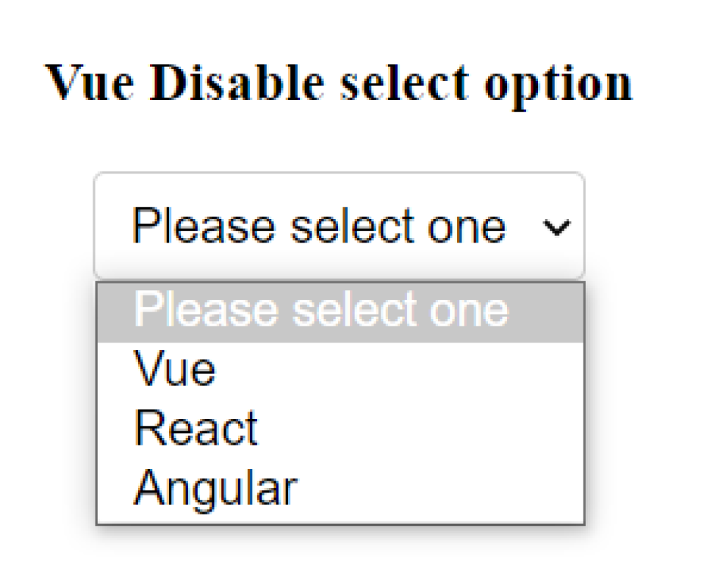This screenshot has height=588, width=707.
Task: Click the dropdown chevron arrow
Action: [556, 228]
